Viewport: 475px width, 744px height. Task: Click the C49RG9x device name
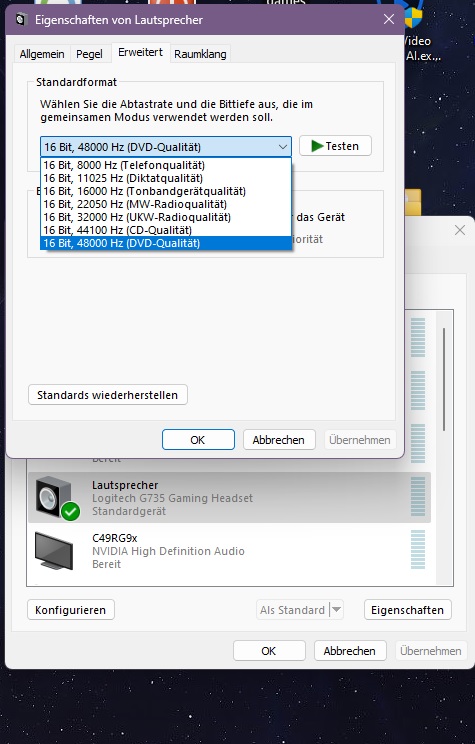point(114,538)
